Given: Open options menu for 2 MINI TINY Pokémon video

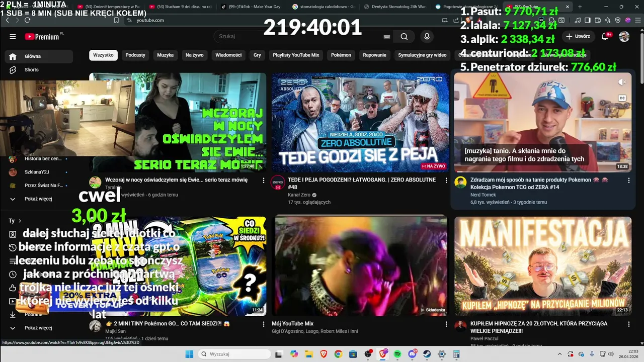Looking at the screenshot, I should (263, 324).
